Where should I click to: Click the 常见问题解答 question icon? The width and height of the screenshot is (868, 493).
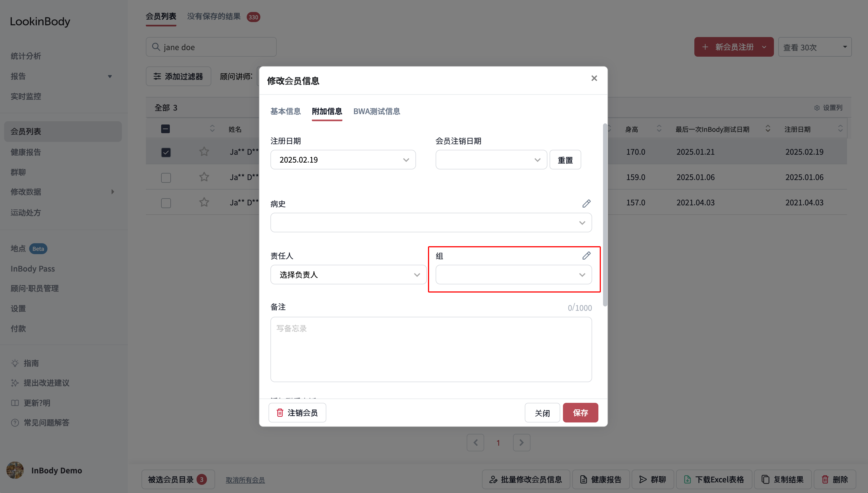(15, 422)
